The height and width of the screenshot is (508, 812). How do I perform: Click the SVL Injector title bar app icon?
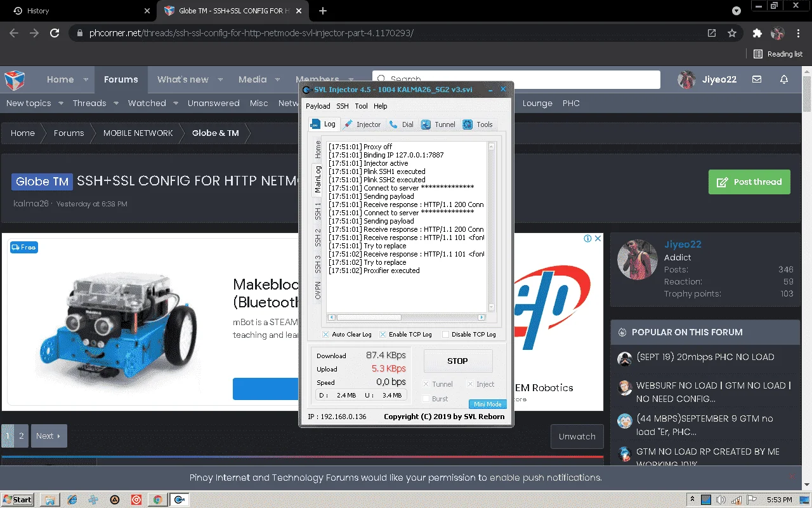tap(306, 90)
